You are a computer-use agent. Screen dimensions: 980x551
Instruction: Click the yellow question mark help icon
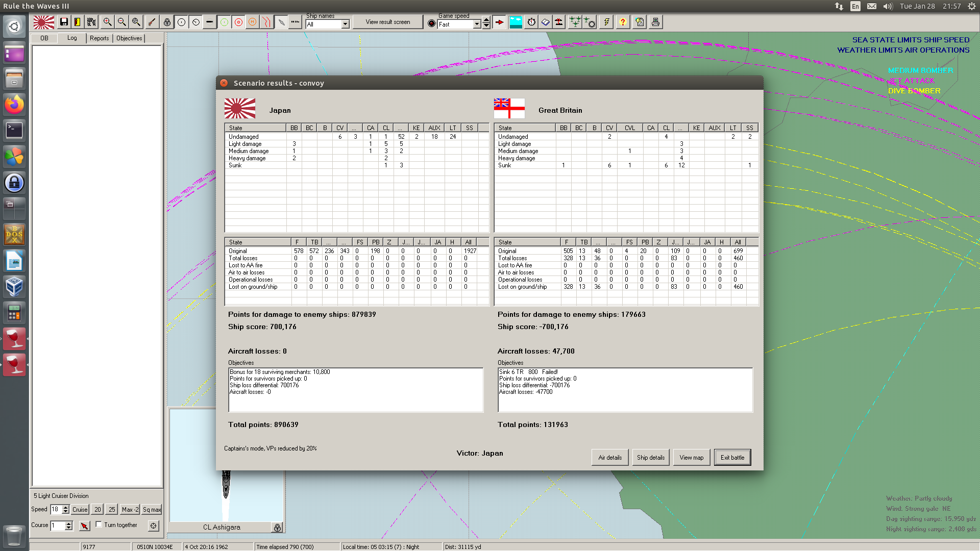click(623, 22)
